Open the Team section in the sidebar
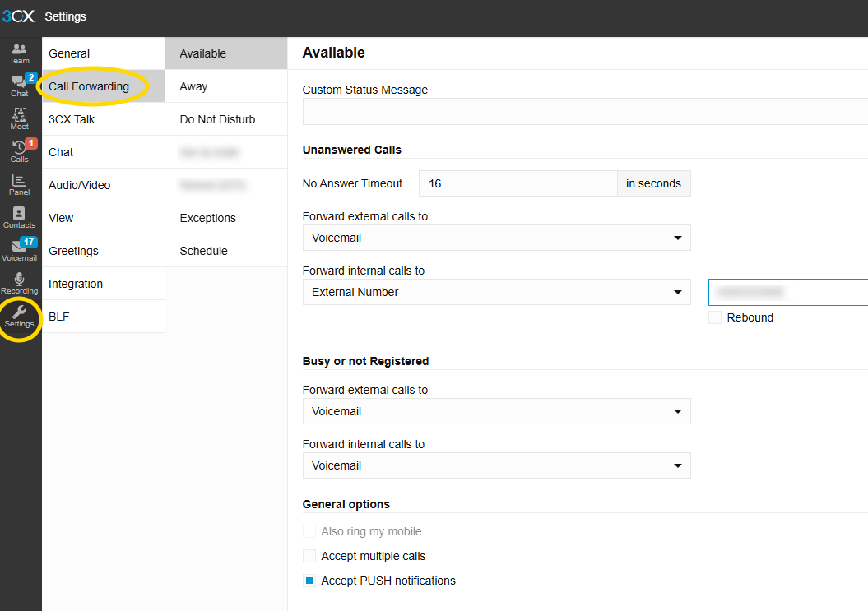This screenshot has width=868, height=611. click(x=20, y=53)
